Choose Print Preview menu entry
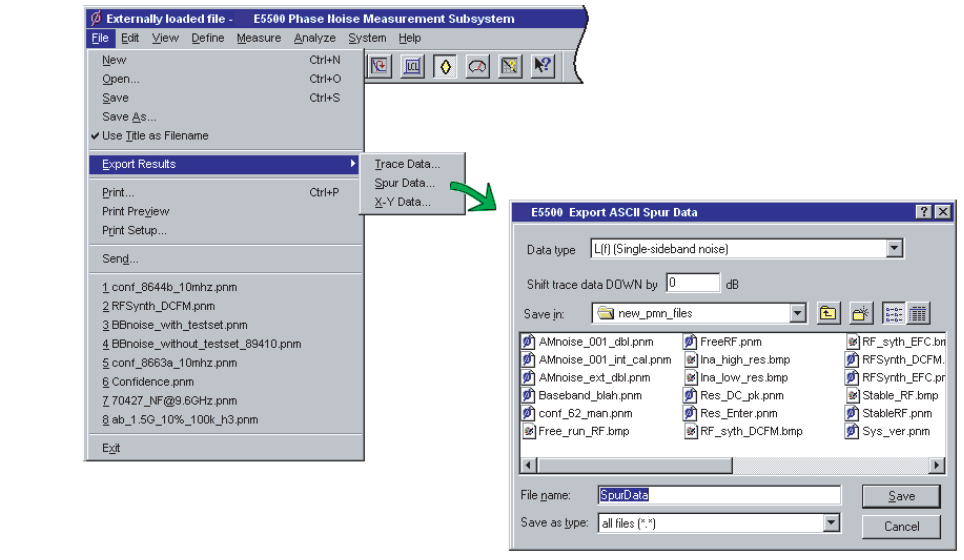964x560 pixels. coord(224,211)
